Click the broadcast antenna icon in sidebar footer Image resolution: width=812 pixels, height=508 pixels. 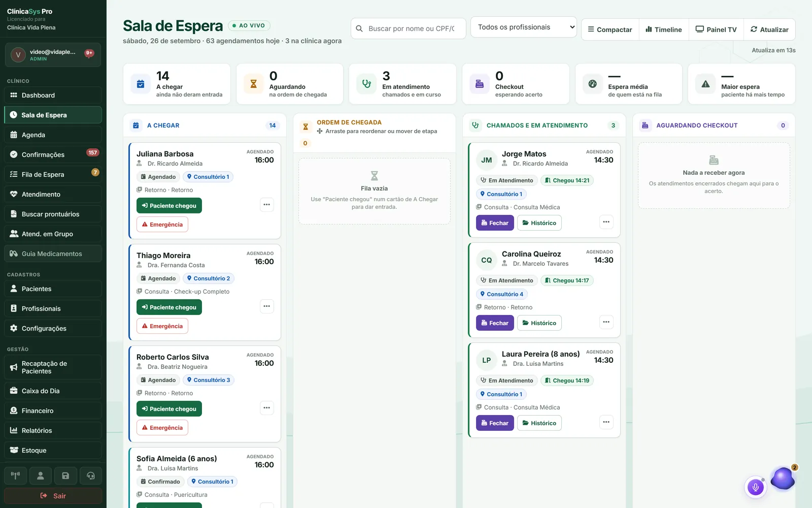click(16, 475)
